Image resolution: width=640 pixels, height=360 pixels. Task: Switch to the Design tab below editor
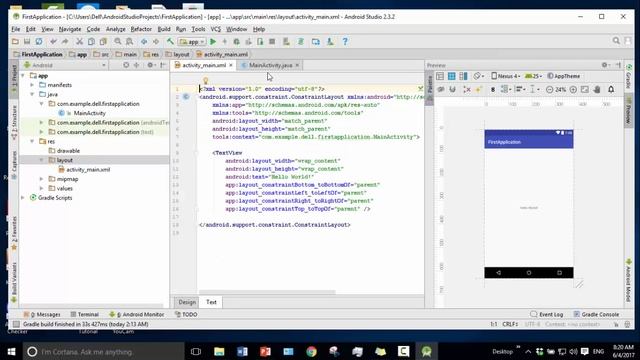[x=187, y=302]
